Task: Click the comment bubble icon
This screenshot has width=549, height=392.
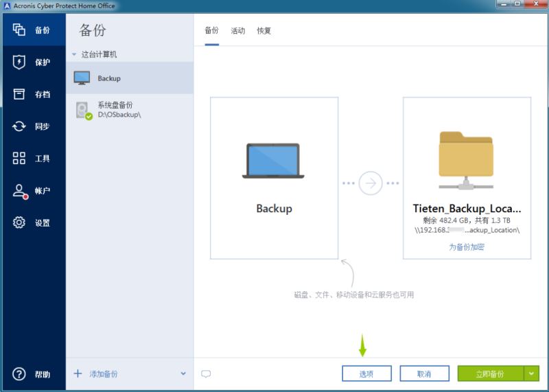Action: point(206,373)
